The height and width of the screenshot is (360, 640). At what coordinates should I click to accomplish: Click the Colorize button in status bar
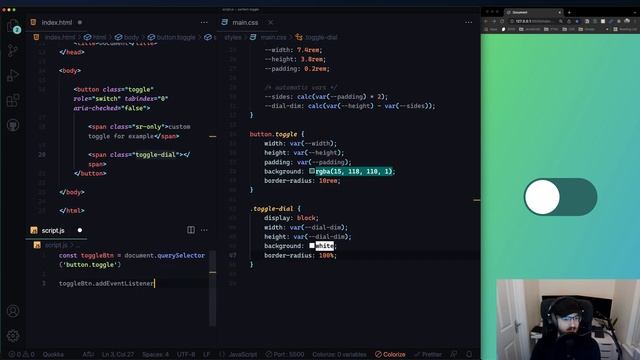(390, 354)
